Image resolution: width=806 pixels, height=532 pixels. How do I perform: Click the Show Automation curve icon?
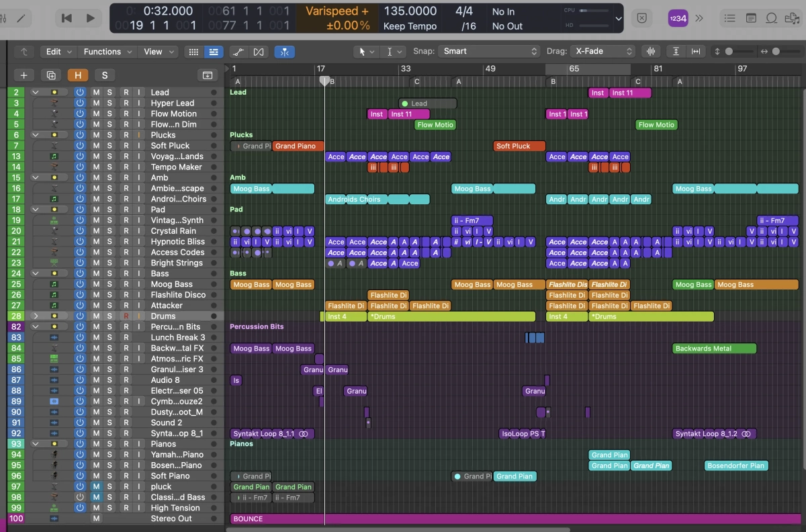click(x=238, y=52)
